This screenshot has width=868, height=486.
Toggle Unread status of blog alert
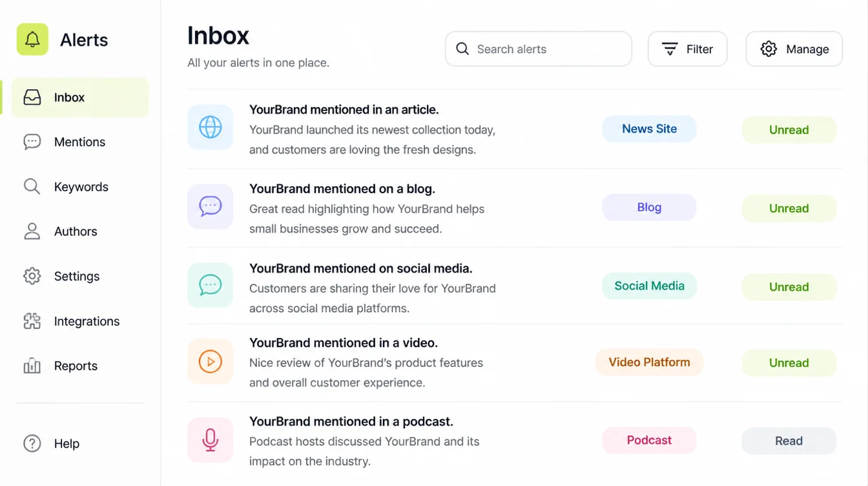[789, 209]
